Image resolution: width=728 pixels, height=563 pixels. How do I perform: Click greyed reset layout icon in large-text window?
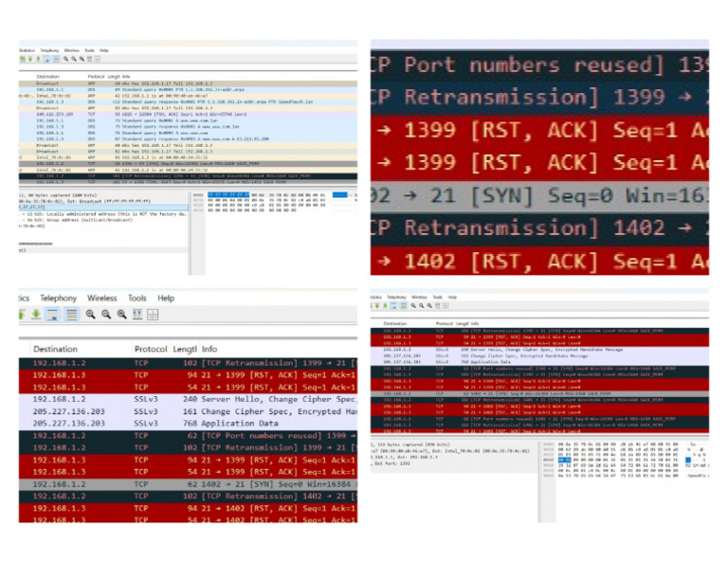[x=153, y=315]
